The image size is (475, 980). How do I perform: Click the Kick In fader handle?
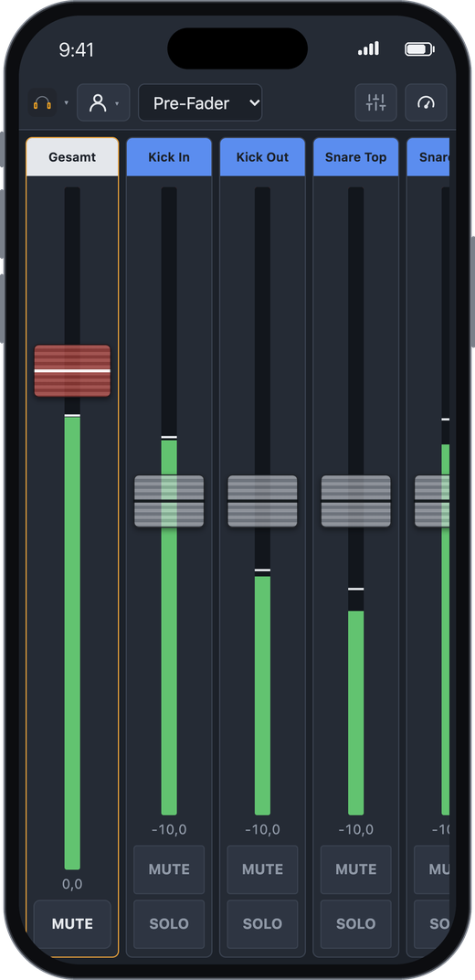click(169, 501)
